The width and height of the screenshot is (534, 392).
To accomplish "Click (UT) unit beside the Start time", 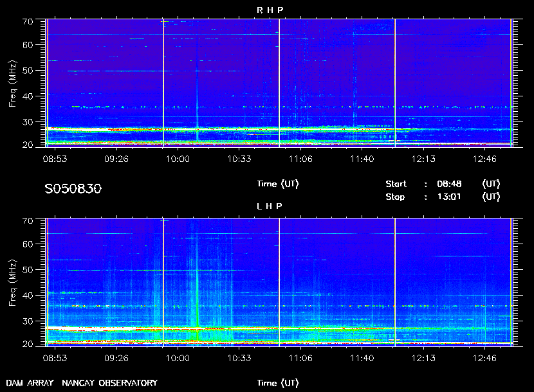I will pyautogui.click(x=491, y=184).
